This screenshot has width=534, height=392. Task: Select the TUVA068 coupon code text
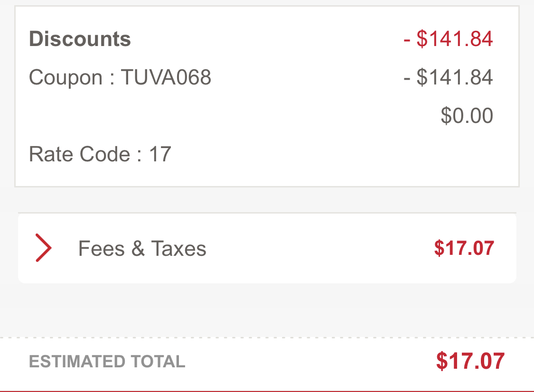click(x=166, y=77)
